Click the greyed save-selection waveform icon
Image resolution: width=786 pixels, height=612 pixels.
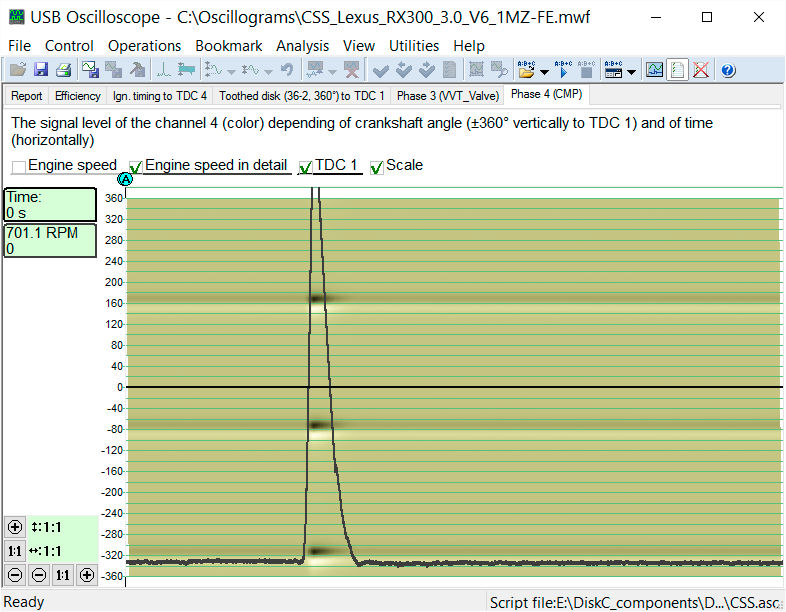(113, 70)
